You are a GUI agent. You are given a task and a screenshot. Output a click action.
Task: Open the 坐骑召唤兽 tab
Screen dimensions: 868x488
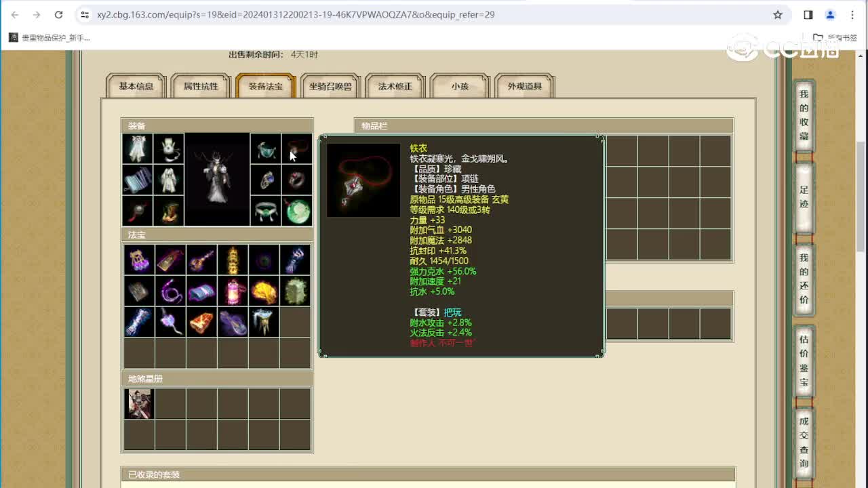coord(330,86)
